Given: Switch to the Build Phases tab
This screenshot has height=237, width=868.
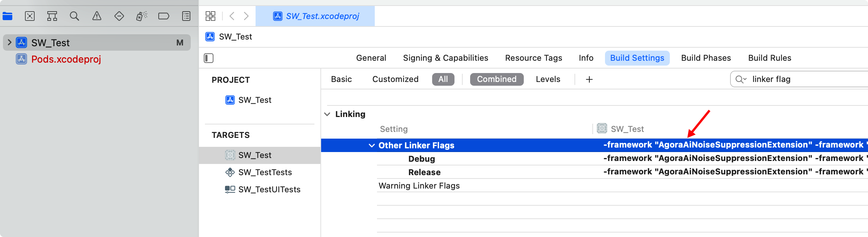Looking at the screenshot, I should pyautogui.click(x=706, y=58).
